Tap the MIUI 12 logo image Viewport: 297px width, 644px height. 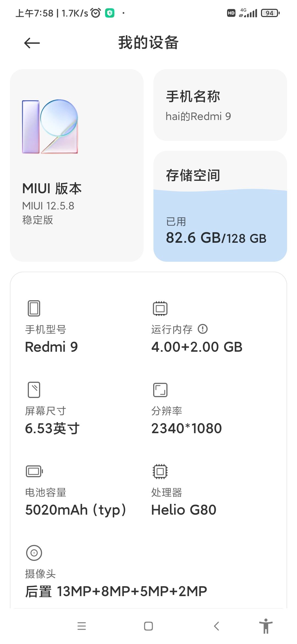pos(50,127)
